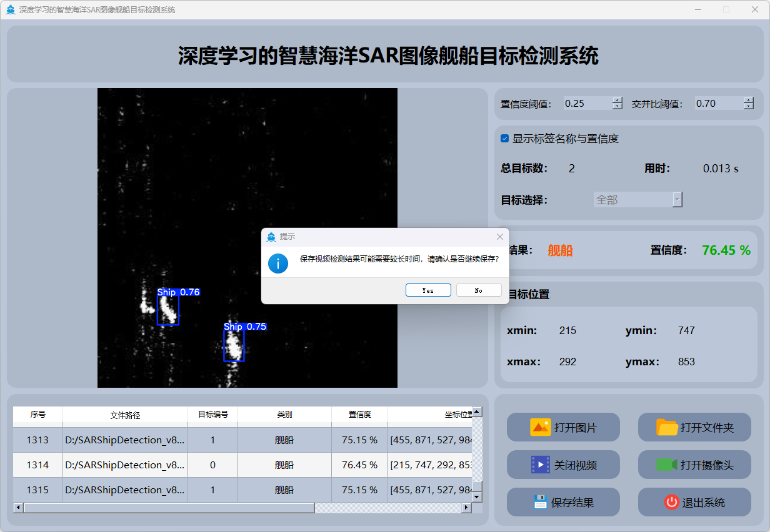Click the folder icon on 打开文件夹
770x532 pixels.
[667, 427]
